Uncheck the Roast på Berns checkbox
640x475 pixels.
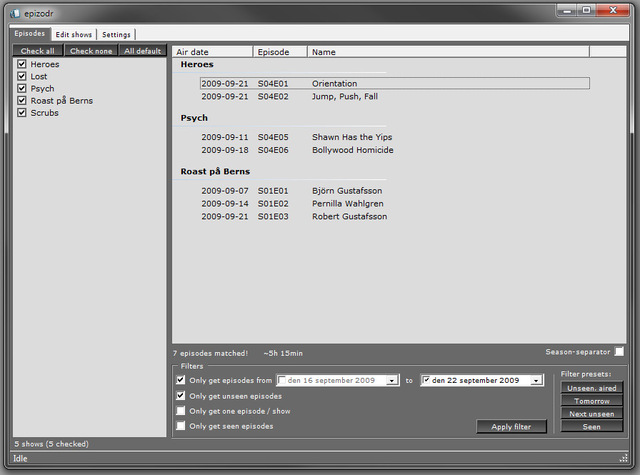pyautogui.click(x=21, y=100)
